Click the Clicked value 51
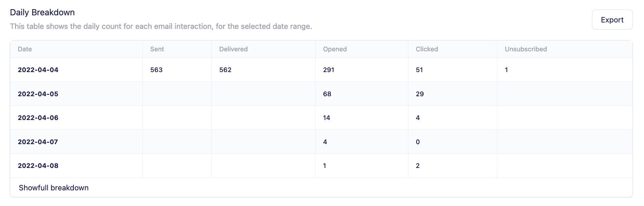This screenshot has width=644, height=206. coord(419,70)
